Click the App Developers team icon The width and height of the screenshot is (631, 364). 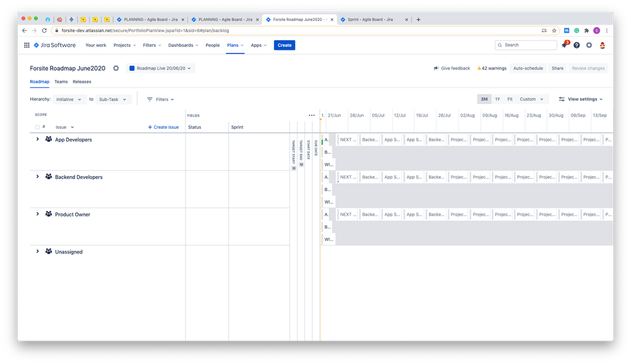(48, 139)
